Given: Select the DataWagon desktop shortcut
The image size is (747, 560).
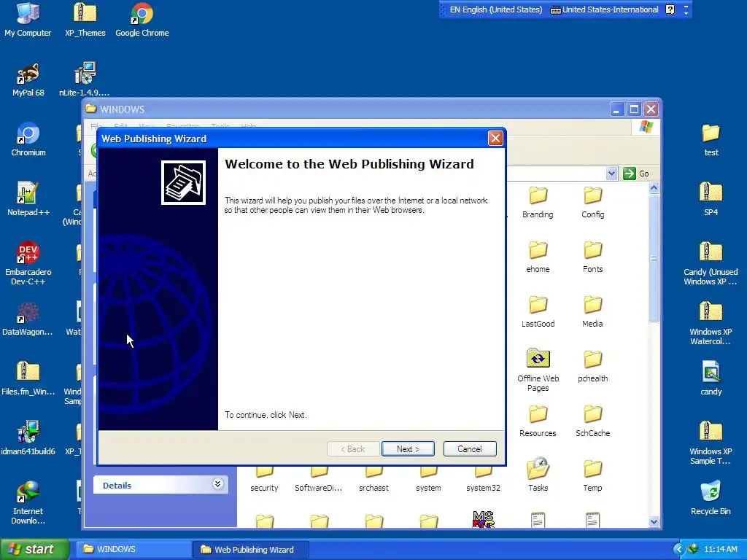Looking at the screenshot, I should pyautogui.click(x=27, y=319).
